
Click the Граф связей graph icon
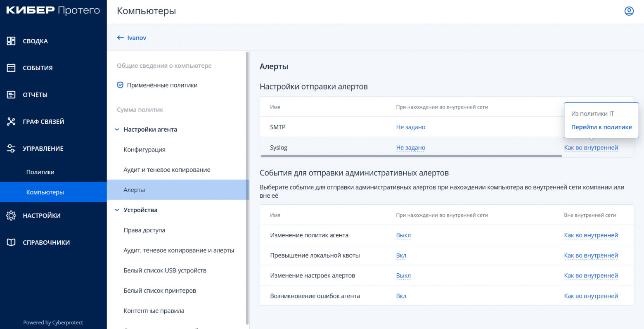pos(11,121)
